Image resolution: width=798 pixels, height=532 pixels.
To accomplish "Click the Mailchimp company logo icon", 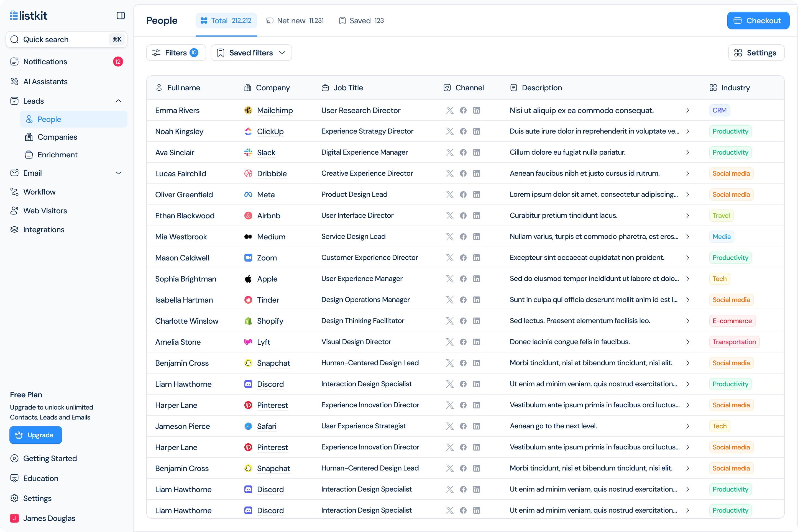I will pos(248,110).
